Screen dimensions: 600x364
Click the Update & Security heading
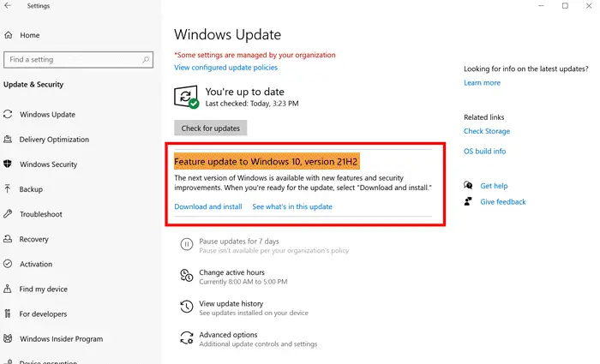click(x=33, y=85)
